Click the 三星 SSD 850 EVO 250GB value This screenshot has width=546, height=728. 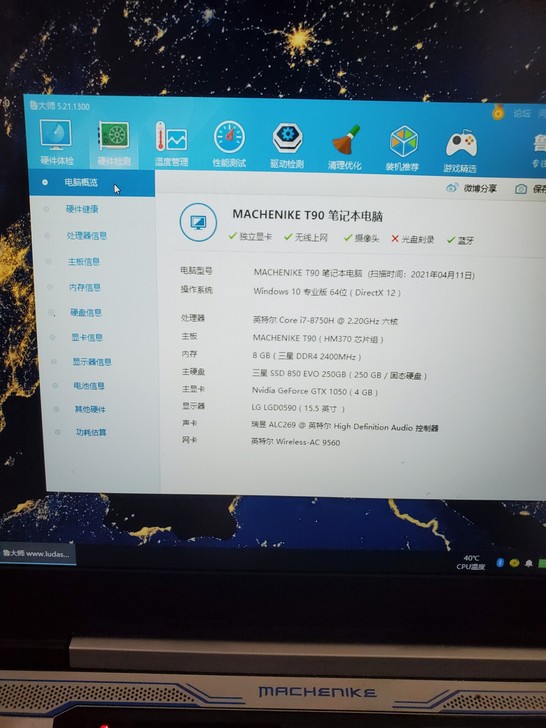tap(339, 374)
